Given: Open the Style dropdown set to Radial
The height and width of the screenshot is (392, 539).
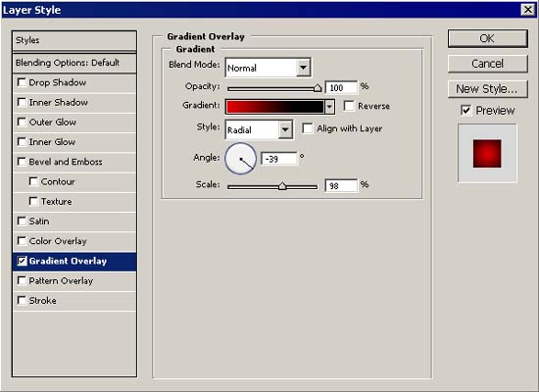Looking at the screenshot, I should [x=285, y=129].
